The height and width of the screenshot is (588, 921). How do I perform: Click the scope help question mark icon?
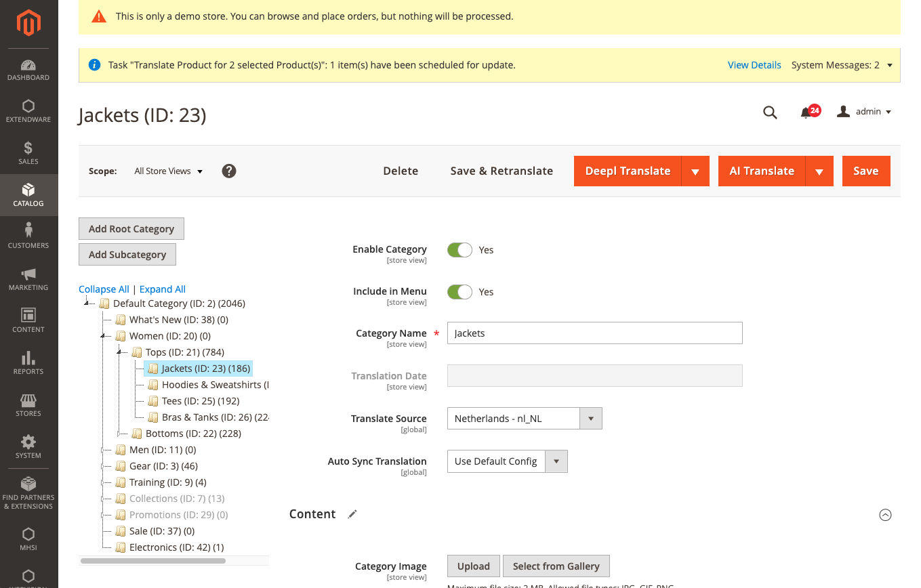229,171
